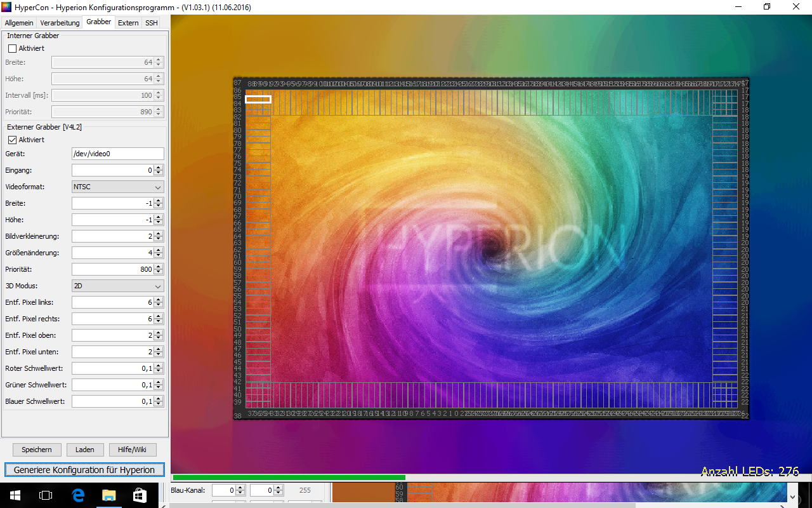Switch to the Verarbeitung tab

tap(60, 23)
